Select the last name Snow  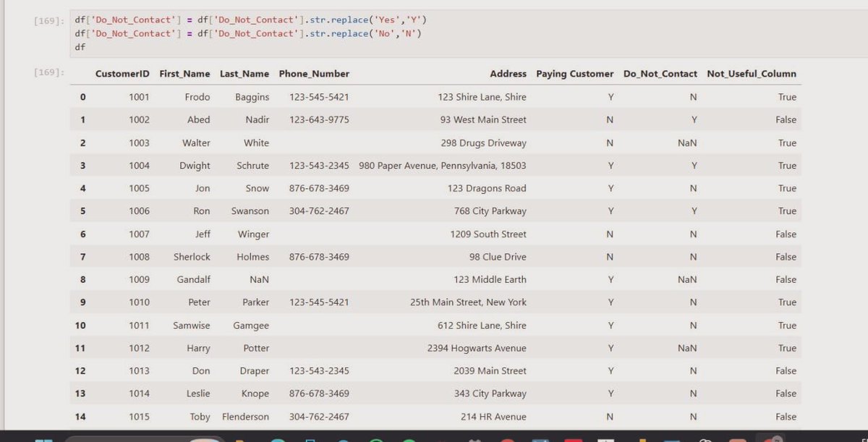pyautogui.click(x=257, y=188)
